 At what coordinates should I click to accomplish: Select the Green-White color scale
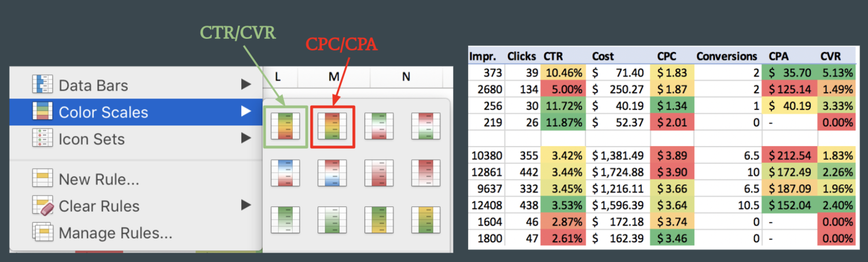tap(285, 220)
